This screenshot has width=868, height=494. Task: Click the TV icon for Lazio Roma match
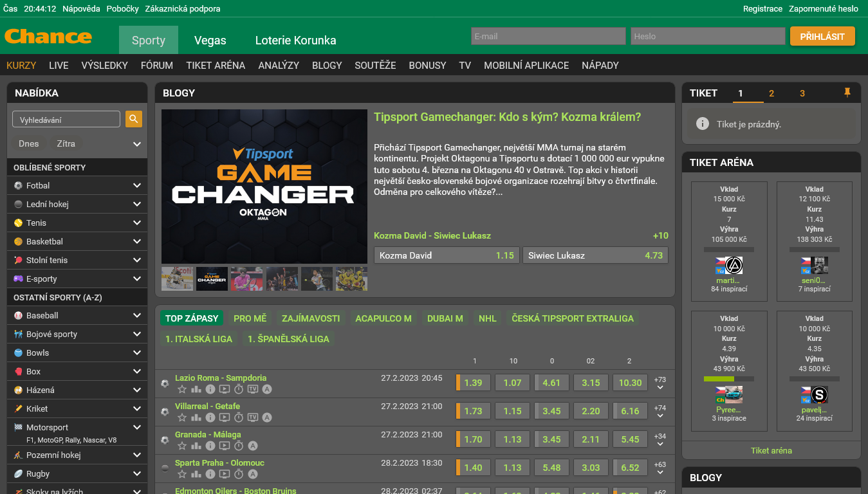point(253,389)
